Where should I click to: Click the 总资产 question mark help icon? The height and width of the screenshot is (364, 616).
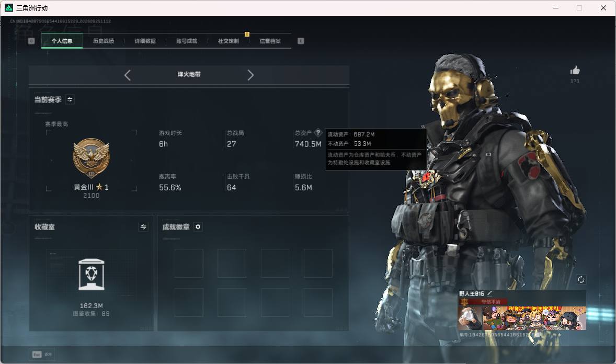coord(318,133)
